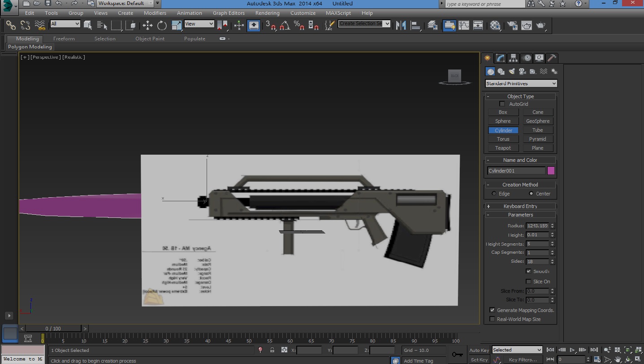Image resolution: width=644 pixels, height=364 pixels.
Task: Open the Rendered Frame Window
Action: [x=527, y=25]
